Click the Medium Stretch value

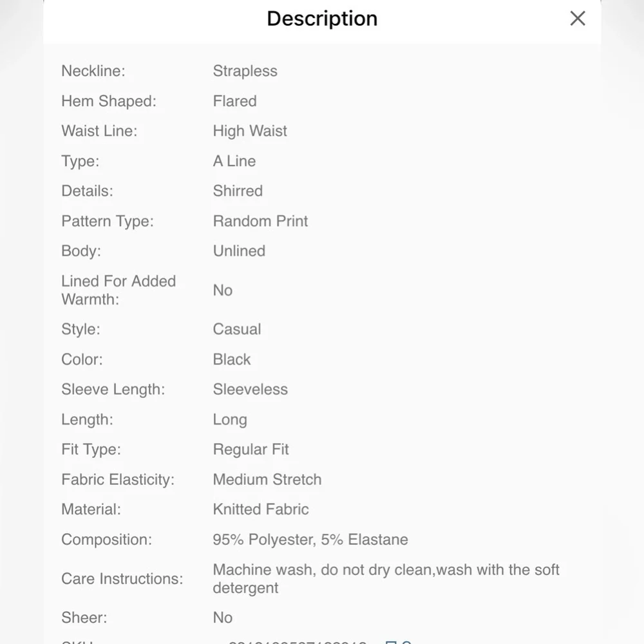pyautogui.click(x=267, y=479)
